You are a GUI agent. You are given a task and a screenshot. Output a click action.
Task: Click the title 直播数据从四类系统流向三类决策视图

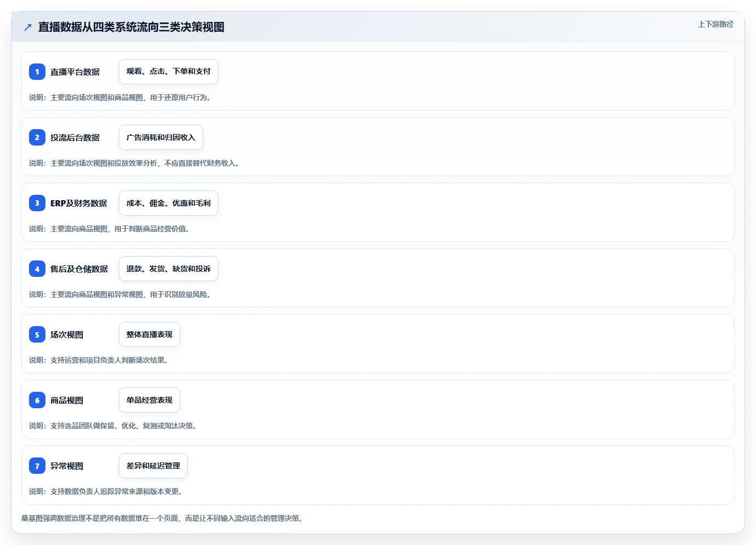(x=131, y=27)
